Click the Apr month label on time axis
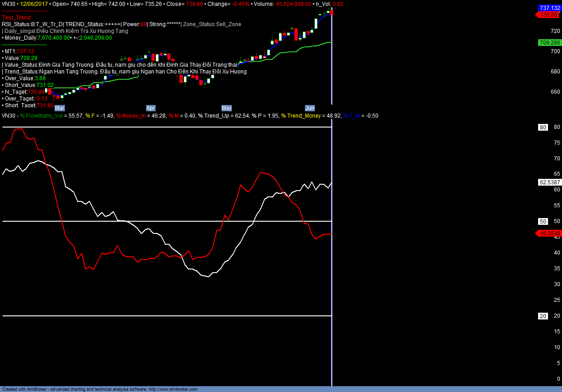This screenshot has width=562, height=392. coord(151,108)
